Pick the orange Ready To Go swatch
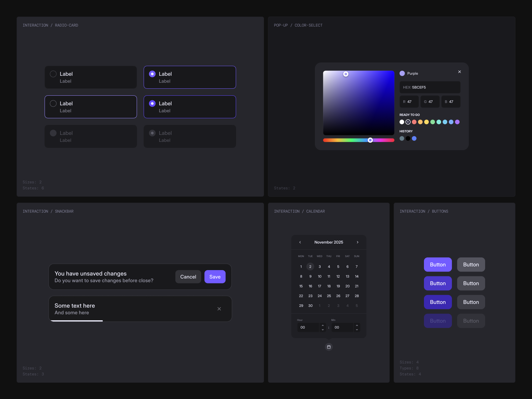The width and height of the screenshot is (532, 399). point(420,122)
